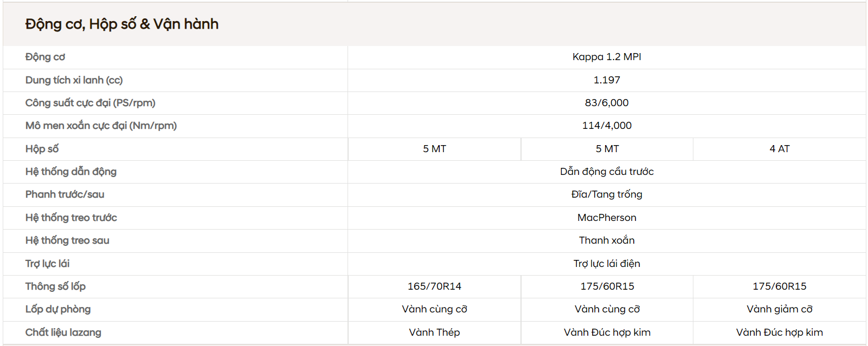The image size is (868, 346).
Task: Select the 'Vành giảm cỡ' spare tire cell
Action: point(780,309)
